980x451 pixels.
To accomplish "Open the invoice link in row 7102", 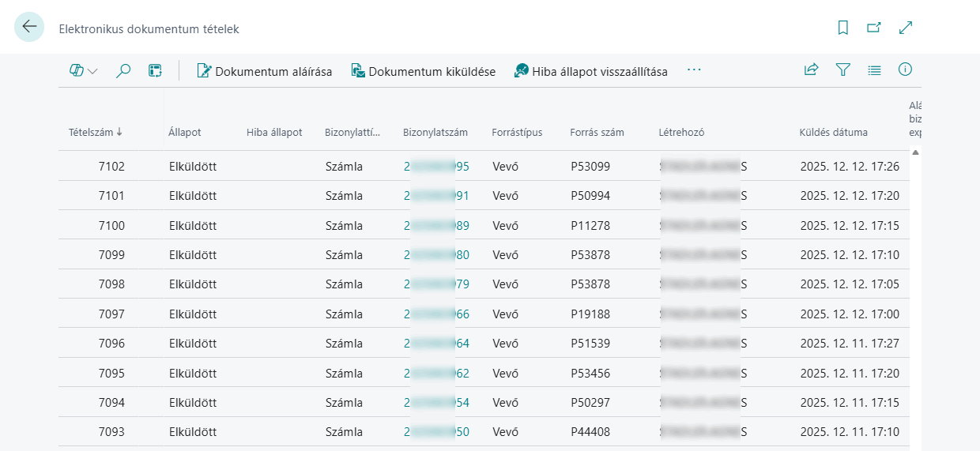I will point(436,167).
